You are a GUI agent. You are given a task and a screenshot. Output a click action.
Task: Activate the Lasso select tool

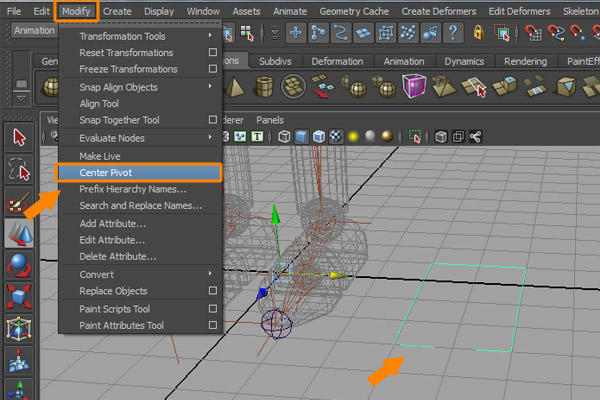[18, 170]
